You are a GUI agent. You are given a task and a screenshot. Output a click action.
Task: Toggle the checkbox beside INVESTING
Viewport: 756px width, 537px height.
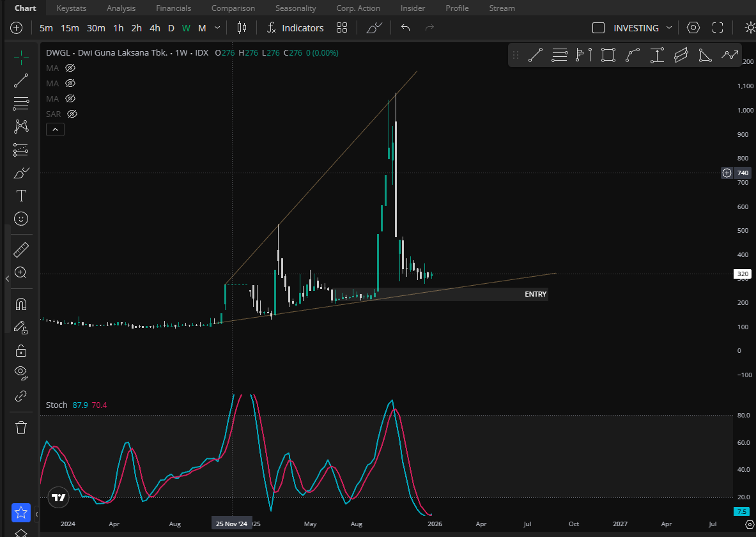coord(598,28)
